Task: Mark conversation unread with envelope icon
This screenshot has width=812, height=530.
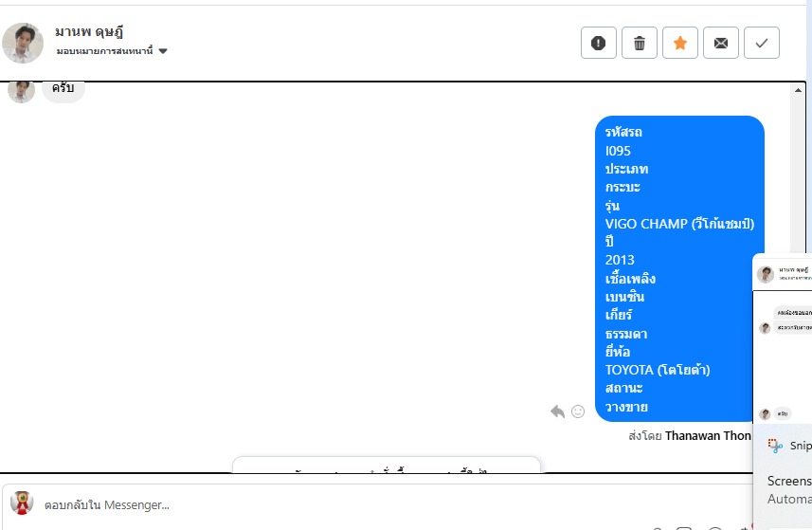Action: point(721,43)
